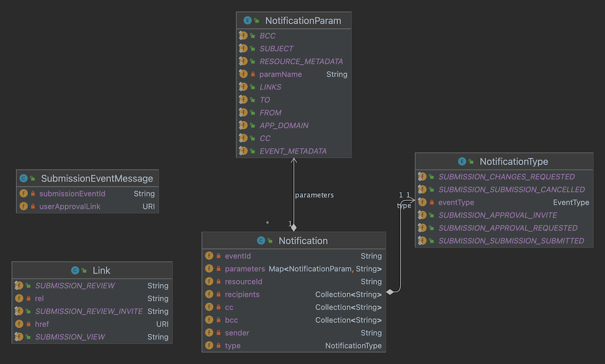
Task: Click the field icon next to RESOURCE_METADATA
Action: [243, 61]
